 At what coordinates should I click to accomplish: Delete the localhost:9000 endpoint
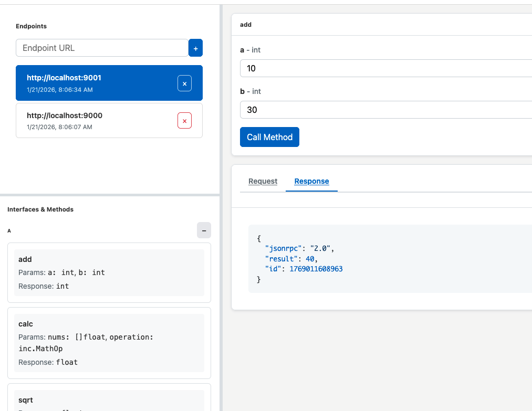(x=184, y=121)
